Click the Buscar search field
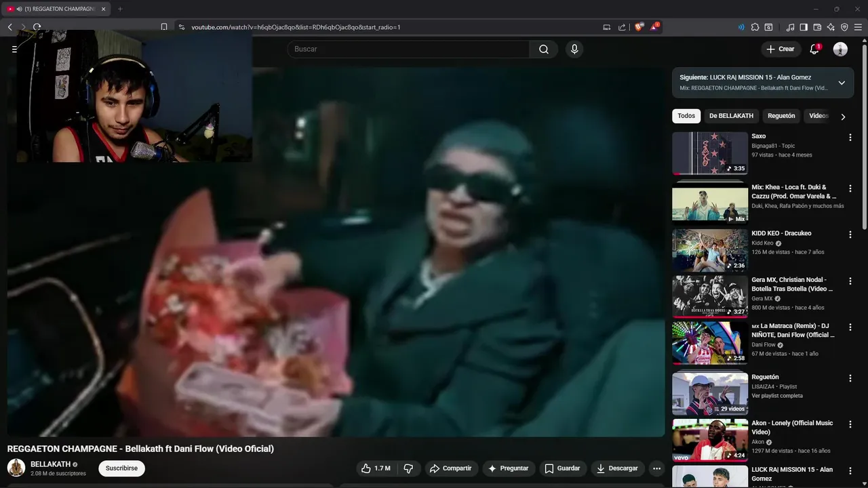 point(408,49)
